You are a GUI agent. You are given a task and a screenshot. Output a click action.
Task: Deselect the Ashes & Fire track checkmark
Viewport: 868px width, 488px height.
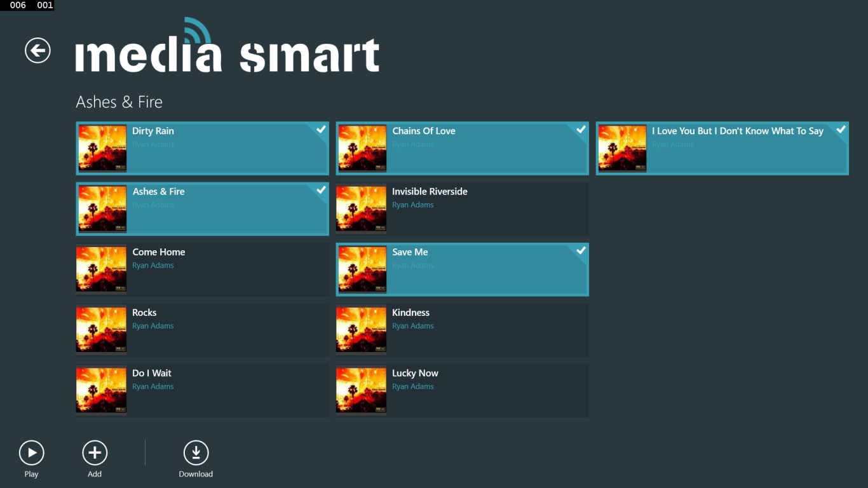tap(321, 189)
